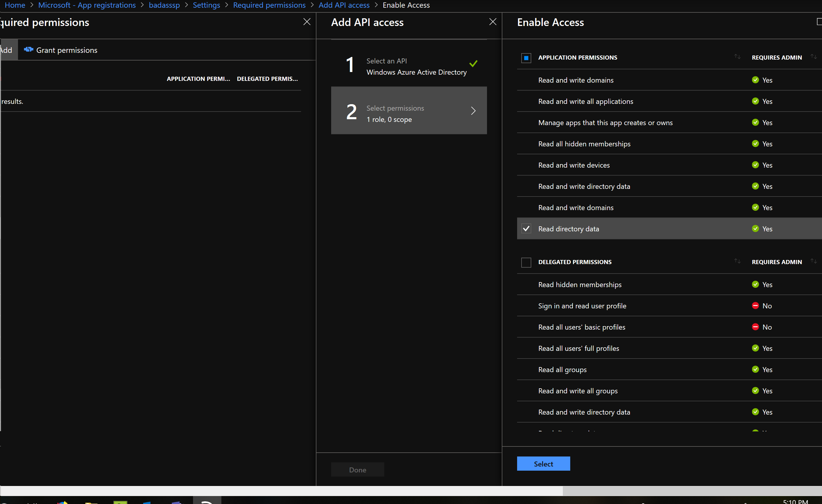
Task: Click the green Yes icon beside Read all groups
Action: [x=755, y=369]
